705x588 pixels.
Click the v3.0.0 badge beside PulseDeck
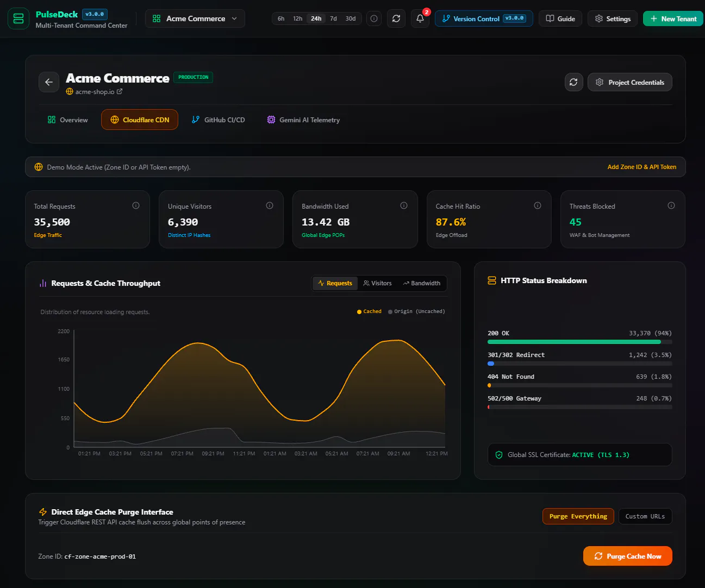[x=95, y=14]
